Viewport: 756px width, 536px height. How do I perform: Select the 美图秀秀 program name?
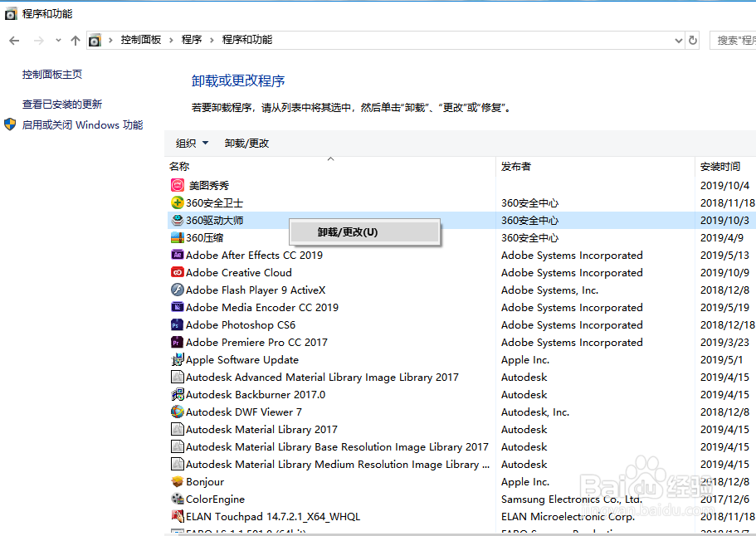(x=209, y=185)
